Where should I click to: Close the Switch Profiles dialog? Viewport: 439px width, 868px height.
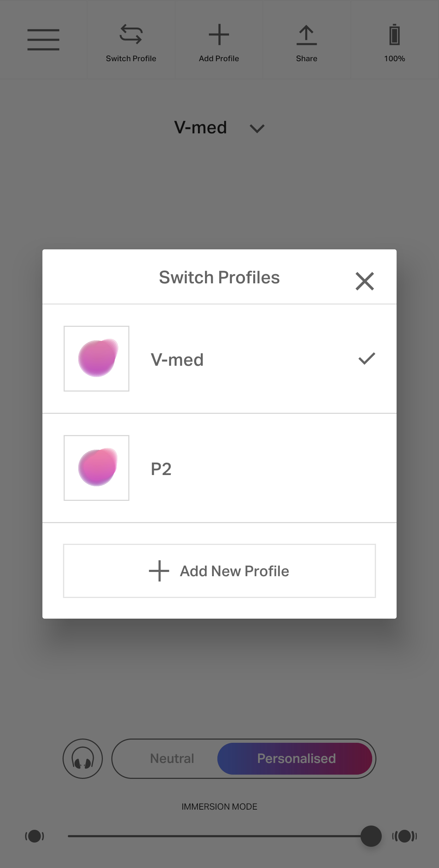[364, 281]
